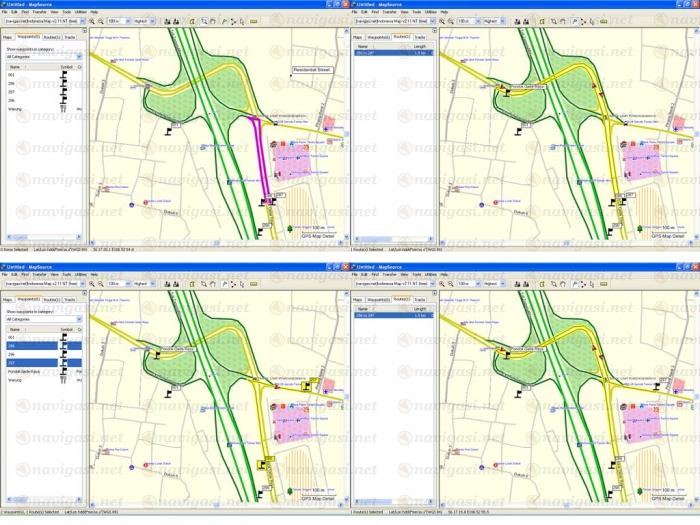Viewport: 700px width, 525px height.
Task: Switch to the Maps tab in highlighted-waypoints window
Action: [x=9, y=299]
